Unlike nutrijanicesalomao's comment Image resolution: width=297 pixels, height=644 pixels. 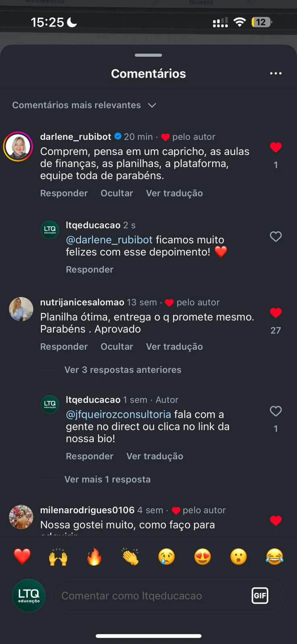pyautogui.click(x=276, y=313)
